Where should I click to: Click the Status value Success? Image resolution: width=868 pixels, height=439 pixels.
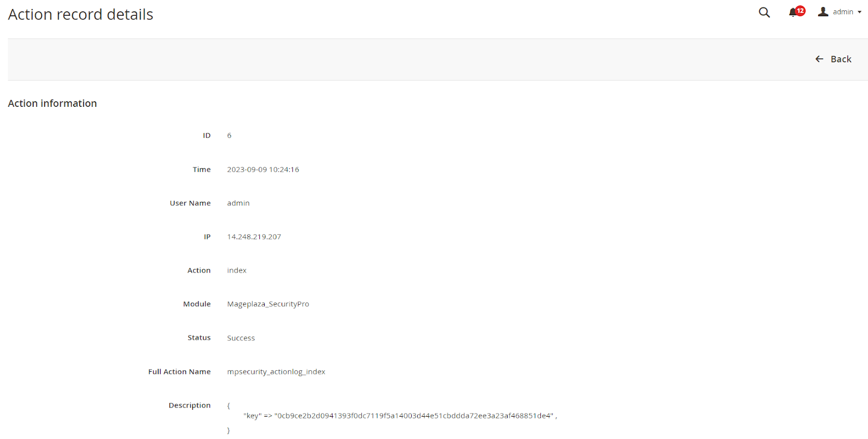240,338
